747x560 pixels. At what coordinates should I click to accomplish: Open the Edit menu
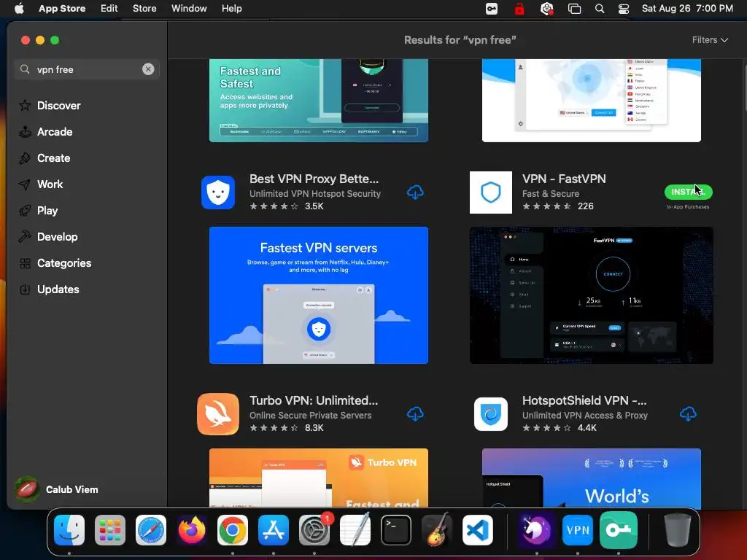click(x=109, y=9)
